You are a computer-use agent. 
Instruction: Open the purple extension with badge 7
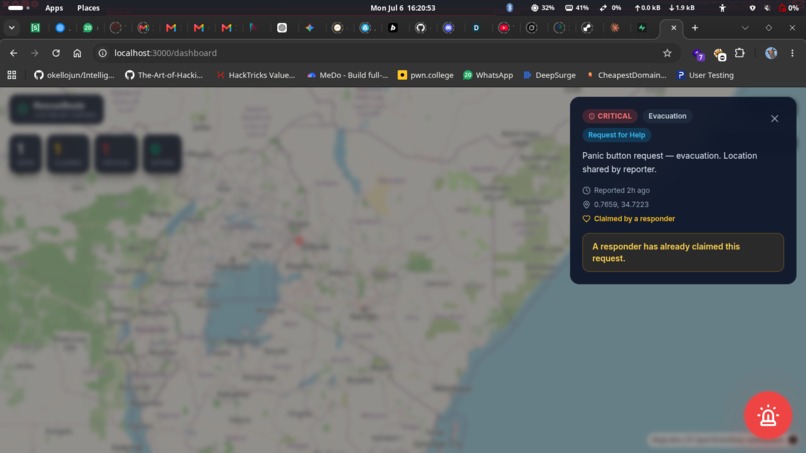(699, 54)
